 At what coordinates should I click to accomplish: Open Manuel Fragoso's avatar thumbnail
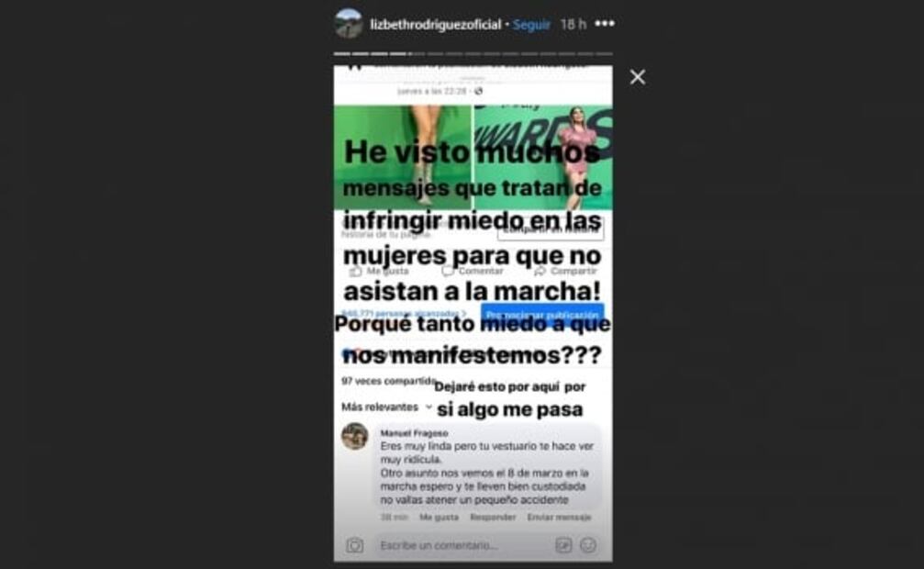(x=355, y=436)
